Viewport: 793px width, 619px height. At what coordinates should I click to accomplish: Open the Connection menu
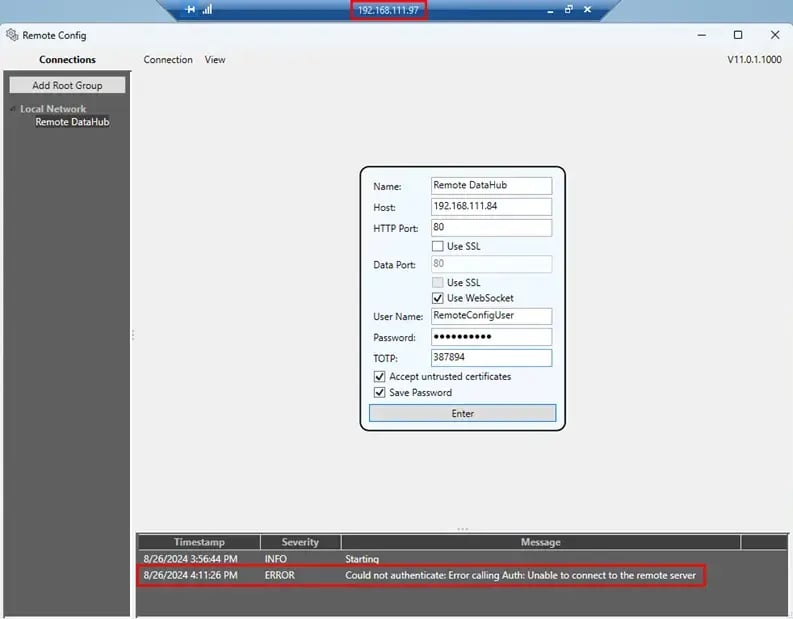click(x=168, y=60)
